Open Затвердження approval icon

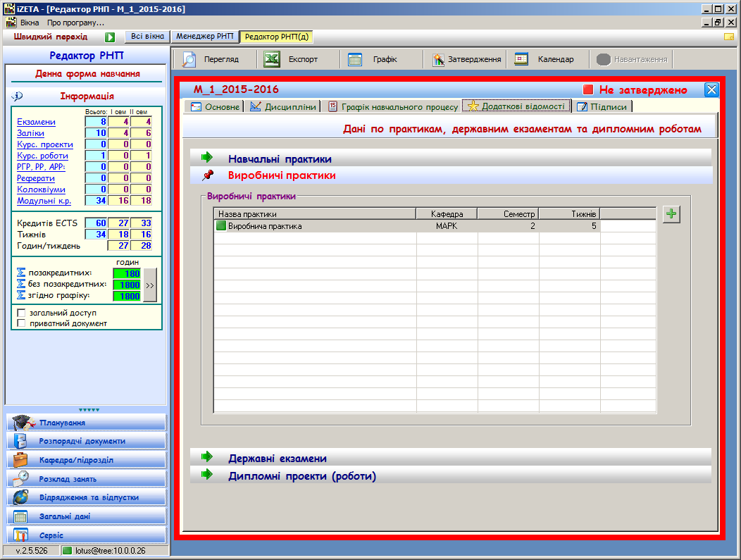click(x=439, y=59)
